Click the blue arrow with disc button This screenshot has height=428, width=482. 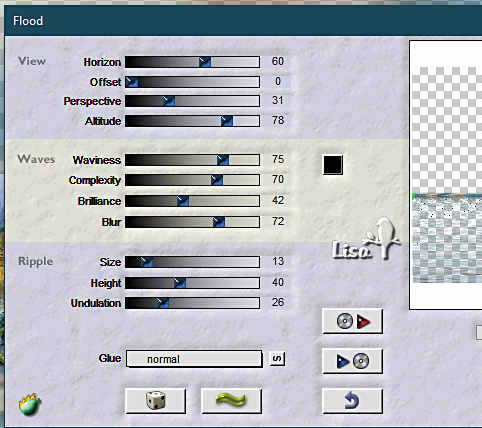352,361
